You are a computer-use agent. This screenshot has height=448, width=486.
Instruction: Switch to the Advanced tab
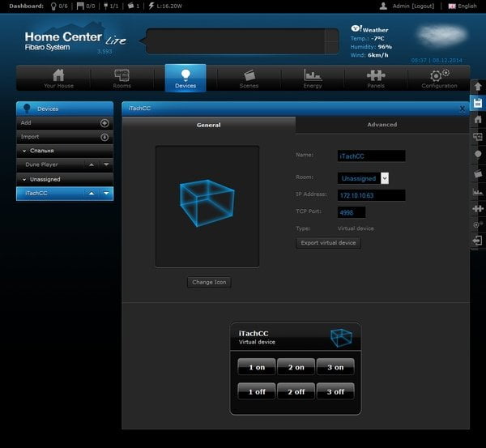click(382, 125)
